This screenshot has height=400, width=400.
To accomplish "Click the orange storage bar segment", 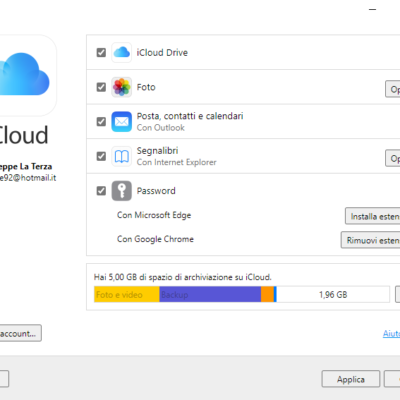I will point(267,295).
